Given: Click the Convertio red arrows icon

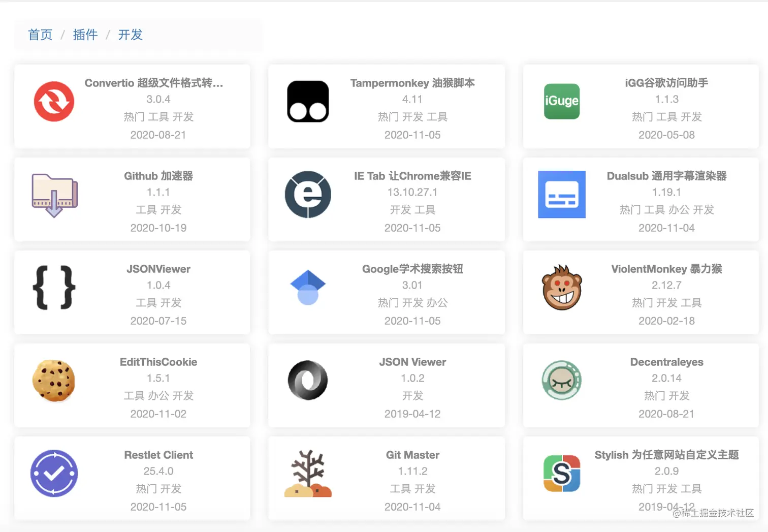Looking at the screenshot, I should click(x=54, y=102).
